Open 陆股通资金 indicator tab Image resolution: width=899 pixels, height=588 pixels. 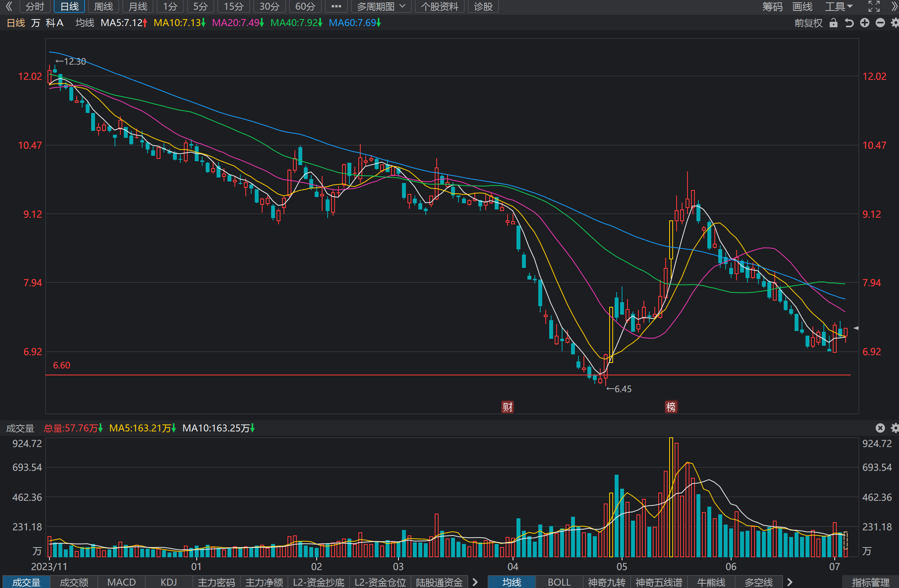(439, 582)
